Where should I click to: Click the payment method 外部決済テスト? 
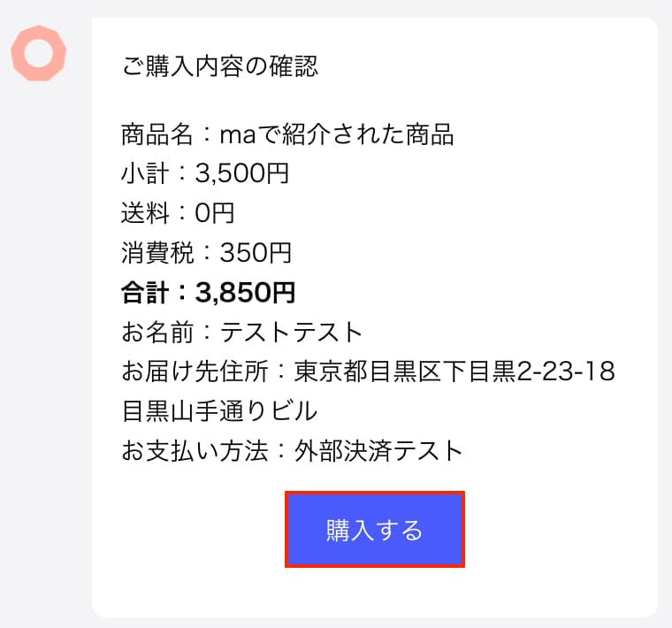click(x=378, y=450)
